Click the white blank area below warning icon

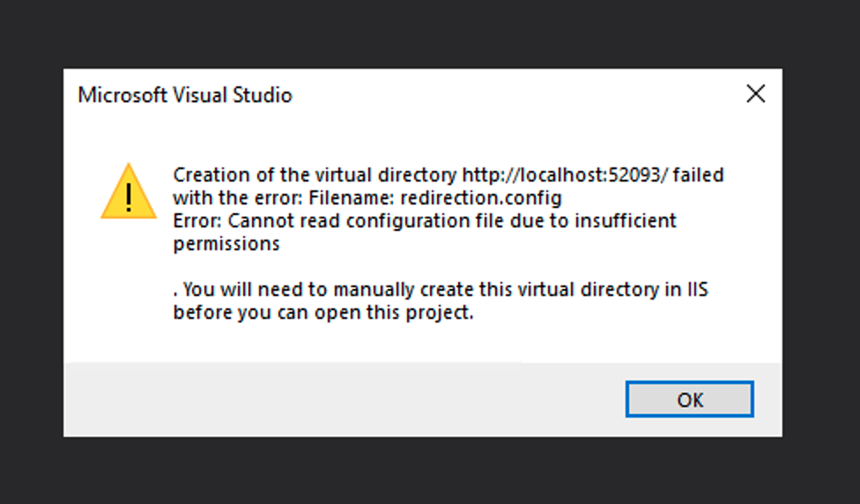[128, 291]
